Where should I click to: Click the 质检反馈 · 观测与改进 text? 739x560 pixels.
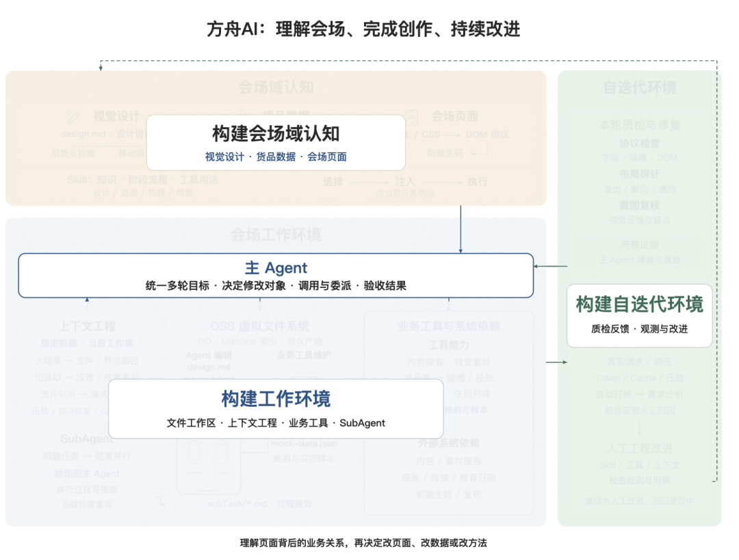tap(640, 329)
